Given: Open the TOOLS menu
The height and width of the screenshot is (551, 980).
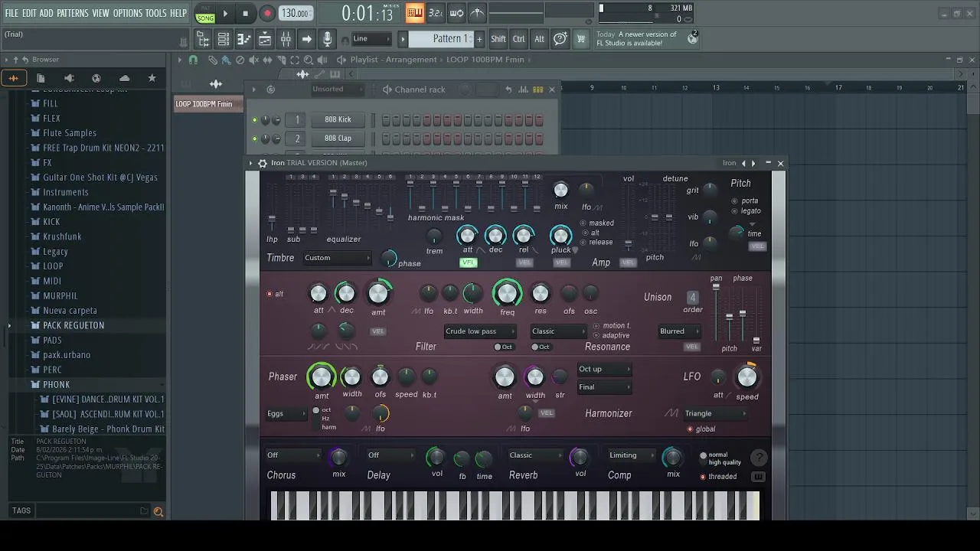Looking at the screenshot, I should (x=156, y=13).
